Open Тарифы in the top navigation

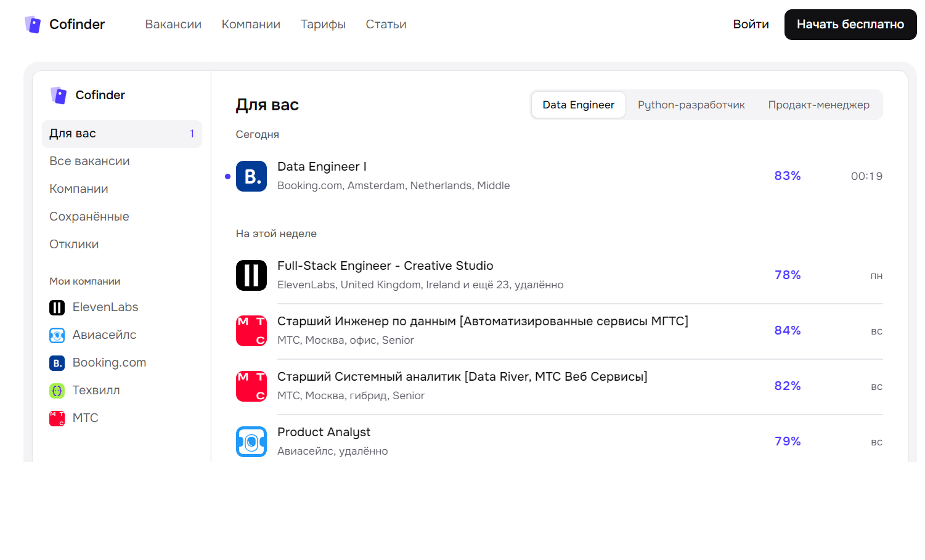point(323,24)
